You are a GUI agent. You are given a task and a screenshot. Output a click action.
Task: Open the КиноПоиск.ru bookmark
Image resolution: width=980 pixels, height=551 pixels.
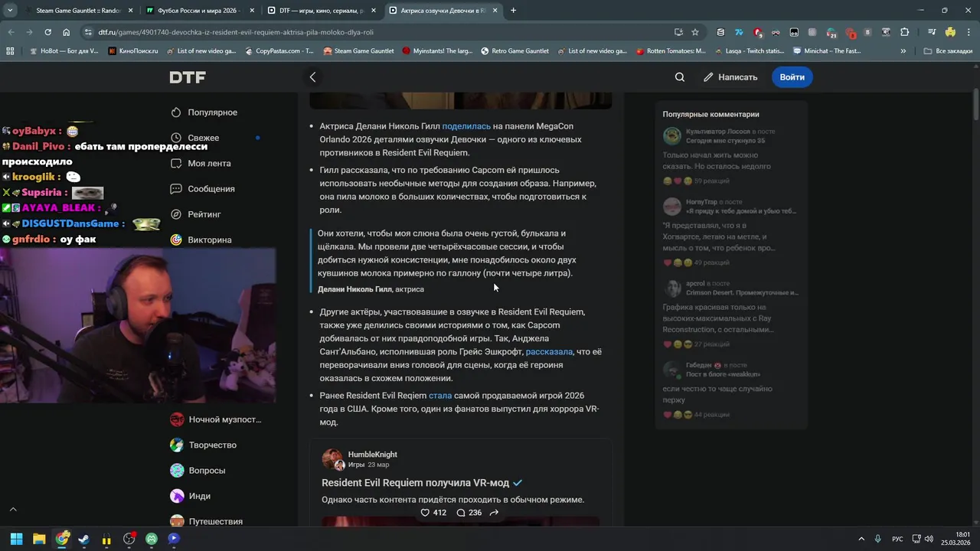133,51
